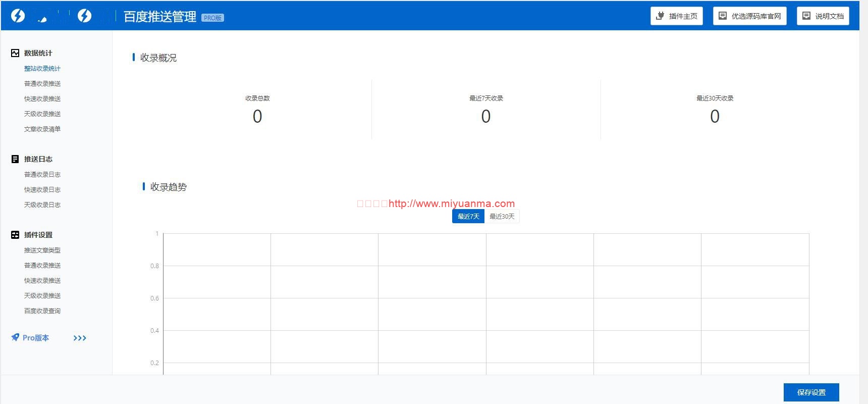Open the 优选源码库官网 link button
The width and height of the screenshot is (868, 404).
pos(750,16)
